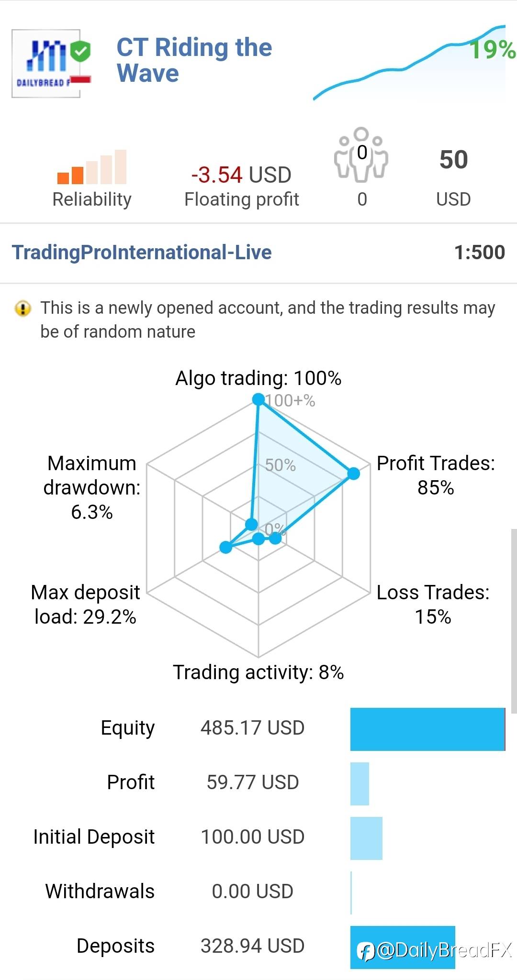Tap the page scrollbar on the right edge

coord(514,621)
